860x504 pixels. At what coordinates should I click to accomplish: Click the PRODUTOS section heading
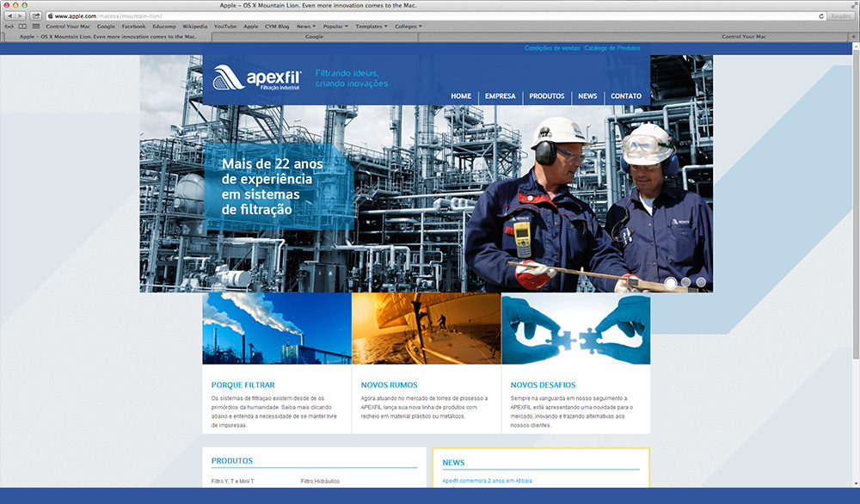[x=232, y=461]
